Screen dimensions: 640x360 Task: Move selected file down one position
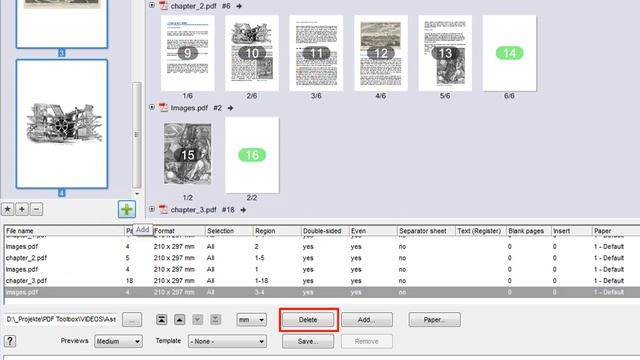pos(198,320)
